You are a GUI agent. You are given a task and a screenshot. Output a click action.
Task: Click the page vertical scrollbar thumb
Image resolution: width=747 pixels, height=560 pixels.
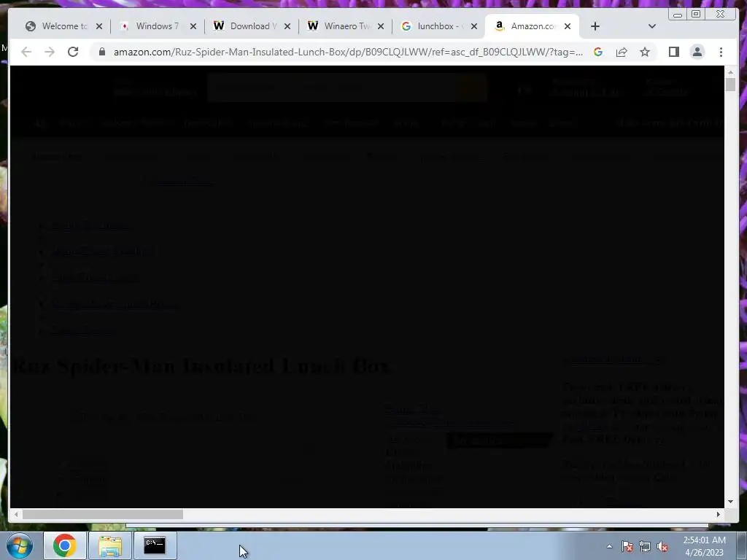[730, 85]
